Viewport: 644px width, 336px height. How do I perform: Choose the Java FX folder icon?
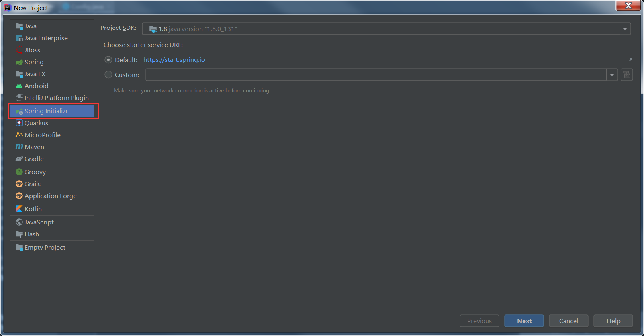pos(19,74)
